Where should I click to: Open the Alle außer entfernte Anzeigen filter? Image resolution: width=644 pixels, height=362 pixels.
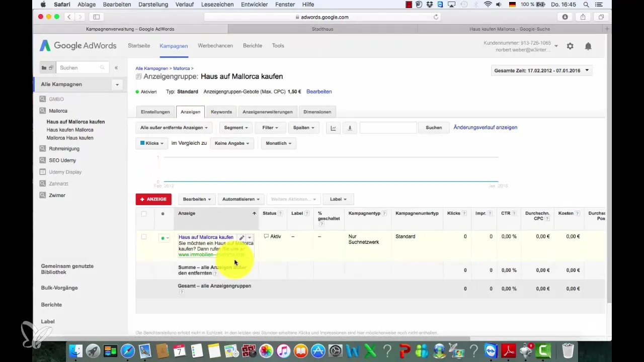[x=174, y=128]
